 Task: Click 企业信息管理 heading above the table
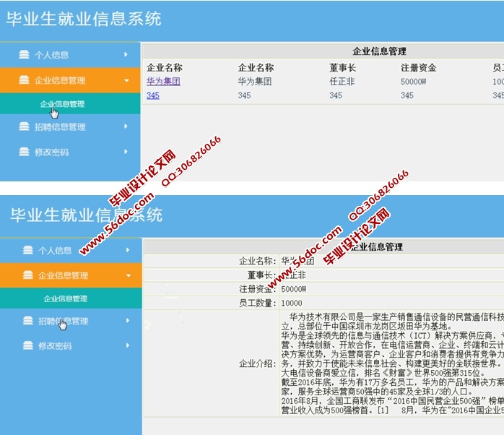pyautogui.click(x=379, y=51)
